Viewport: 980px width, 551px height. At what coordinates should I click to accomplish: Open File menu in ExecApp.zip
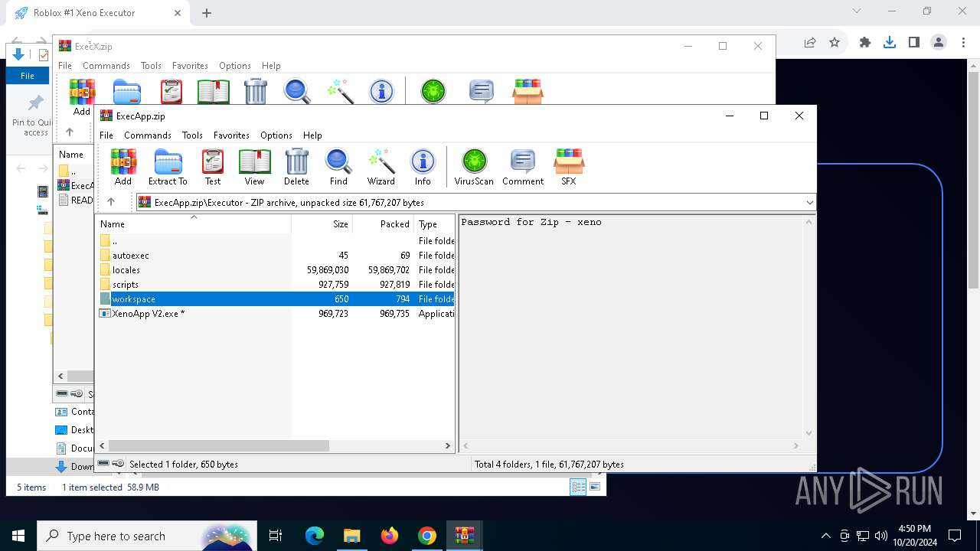tap(106, 135)
